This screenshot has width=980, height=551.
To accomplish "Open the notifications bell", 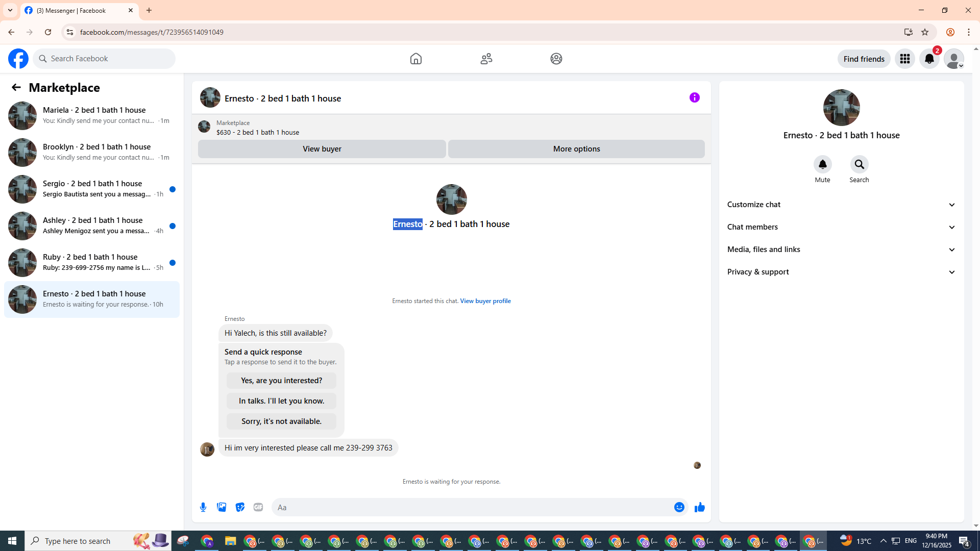I will 929,59.
